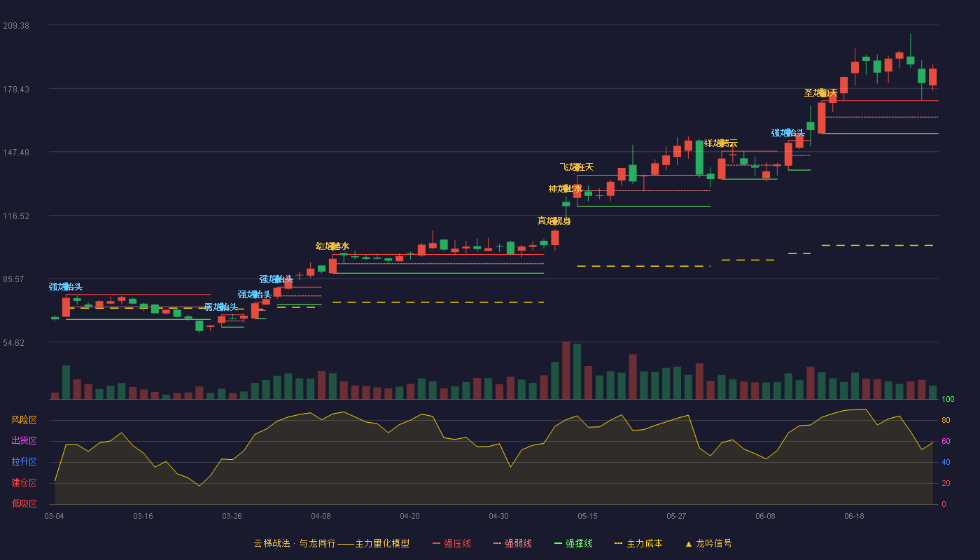Select the 祥龙腾云 signal marker

coord(721,143)
